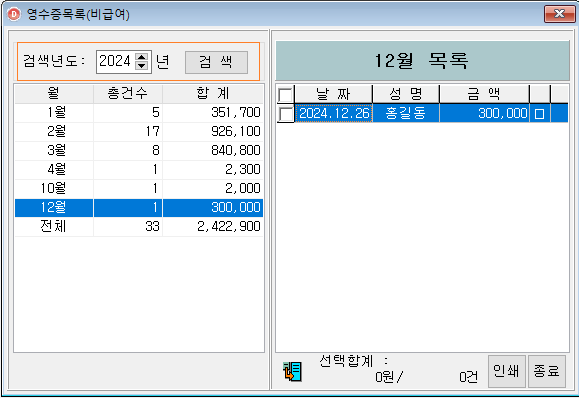The height and width of the screenshot is (398, 579).
Task: Click the 총건수 column header
Action: 128,93
